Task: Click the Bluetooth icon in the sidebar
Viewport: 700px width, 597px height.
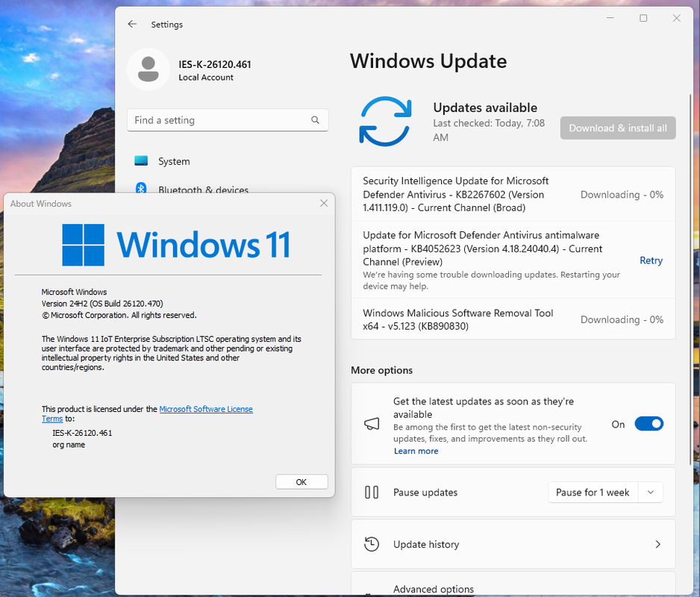Action: click(141, 189)
